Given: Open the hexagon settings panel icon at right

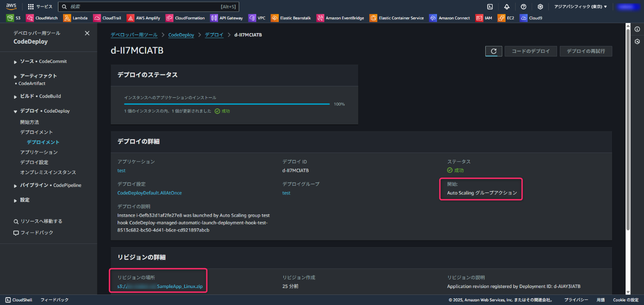Looking at the screenshot, I should pyautogui.click(x=637, y=41).
